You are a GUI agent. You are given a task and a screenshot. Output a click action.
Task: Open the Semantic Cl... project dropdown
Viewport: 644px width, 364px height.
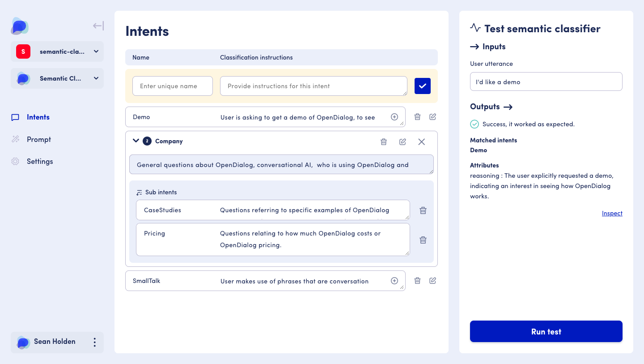96,78
